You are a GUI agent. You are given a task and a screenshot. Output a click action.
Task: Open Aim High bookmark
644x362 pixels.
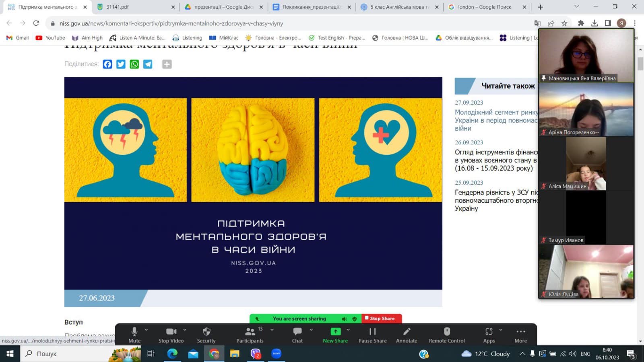(87, 38)
